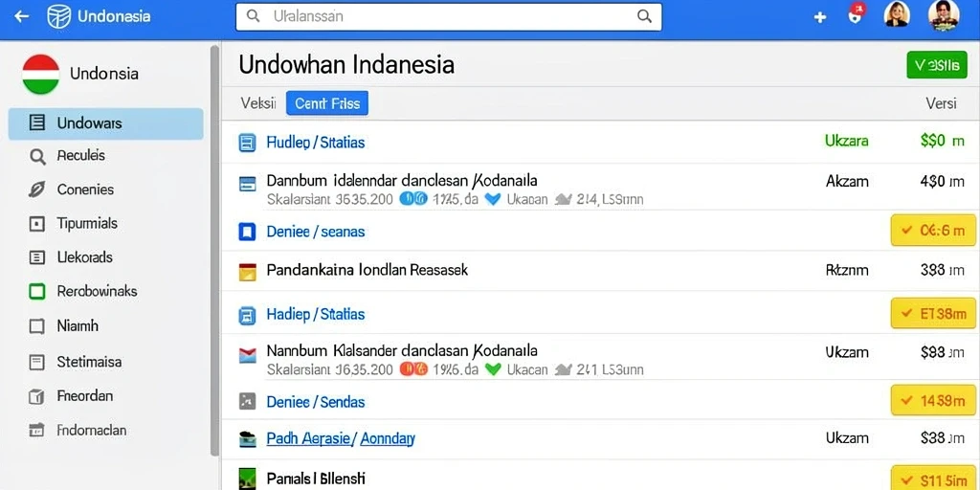Click the Hudlep / Sttatias row icon
Screen dimensions: 980x490
[248, 144]
